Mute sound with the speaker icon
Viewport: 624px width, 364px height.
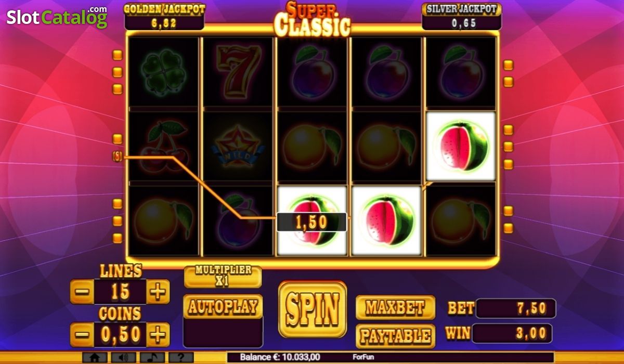pos(123,358)
